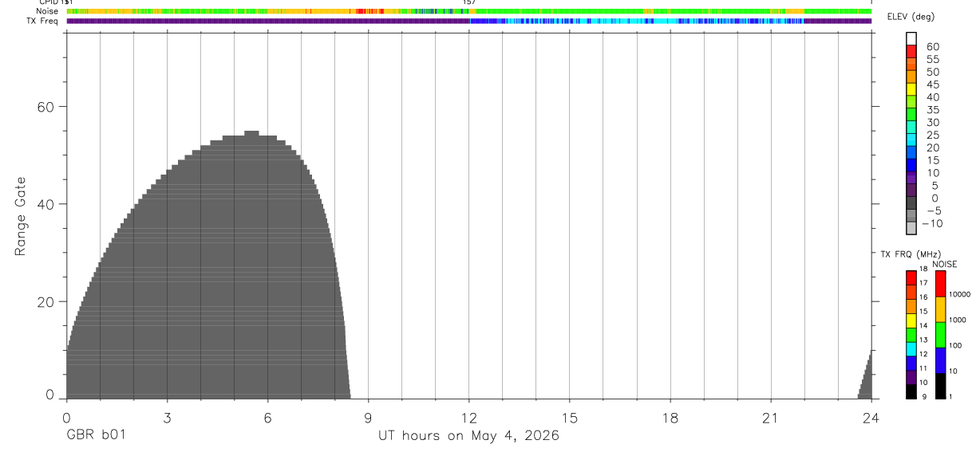Click the "Noise" row label at top left
980x452 pixels.
coord(47,11)
